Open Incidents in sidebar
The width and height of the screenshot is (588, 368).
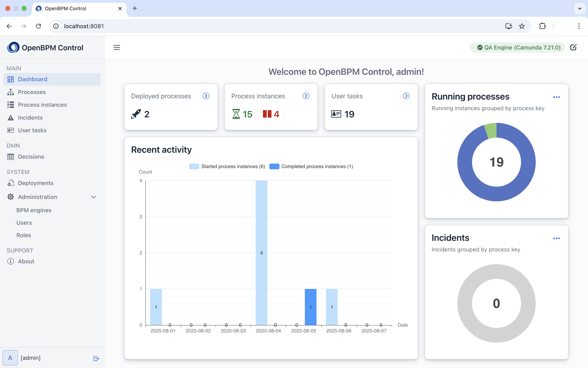(x=52, y=118)
